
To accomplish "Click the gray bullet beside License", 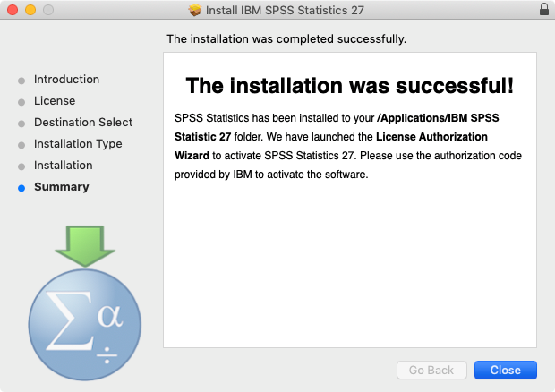I will [x=21, y=102].
